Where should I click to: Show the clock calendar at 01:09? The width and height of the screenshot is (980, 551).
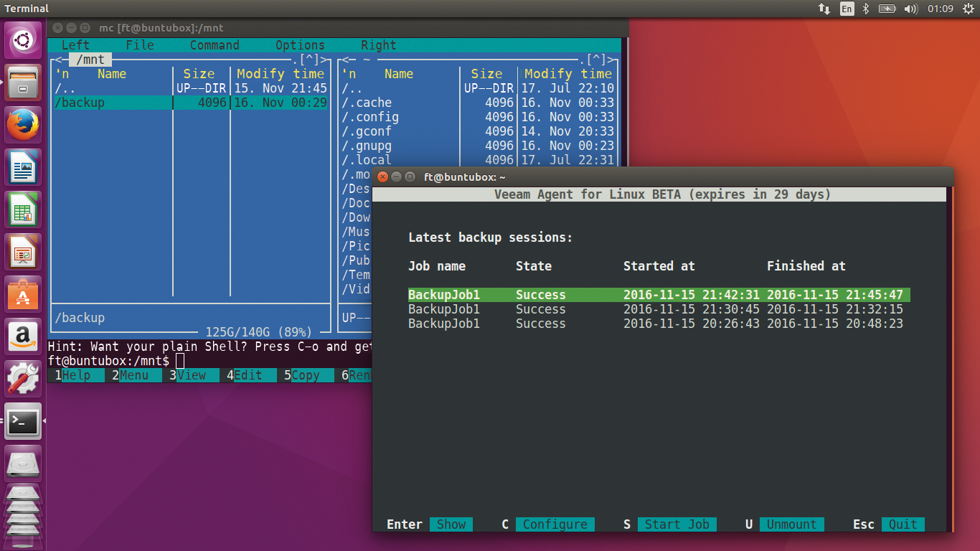pos(940,9)
